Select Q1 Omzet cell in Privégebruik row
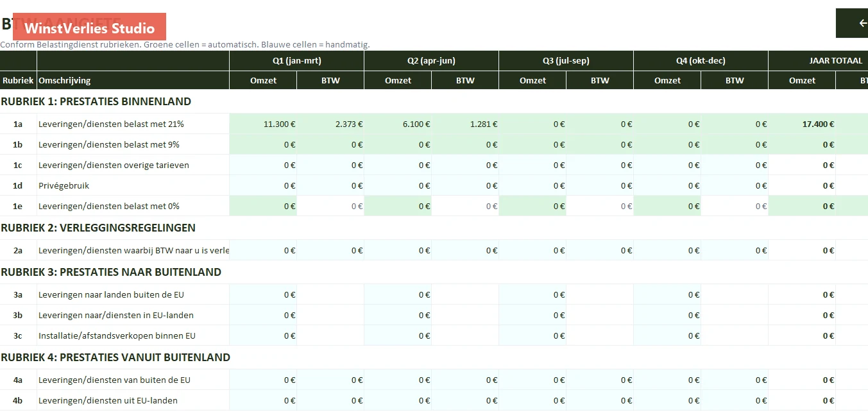The image size is (868, 415). point(263,185)
